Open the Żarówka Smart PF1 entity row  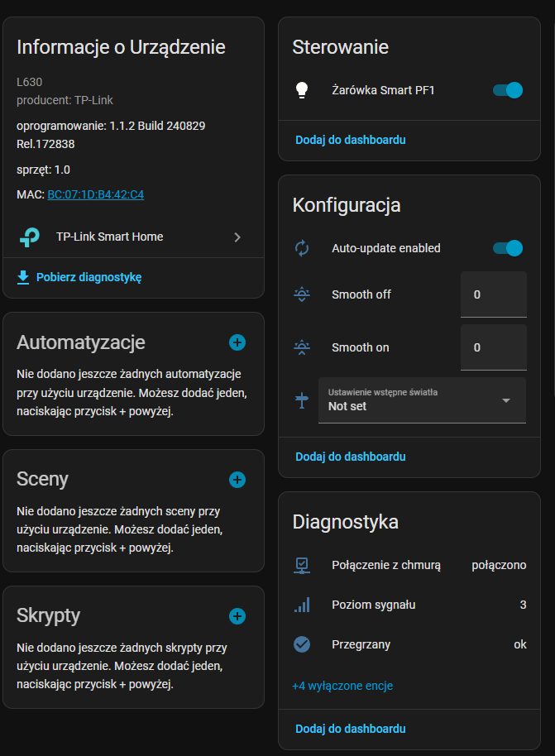click(409, 90)
